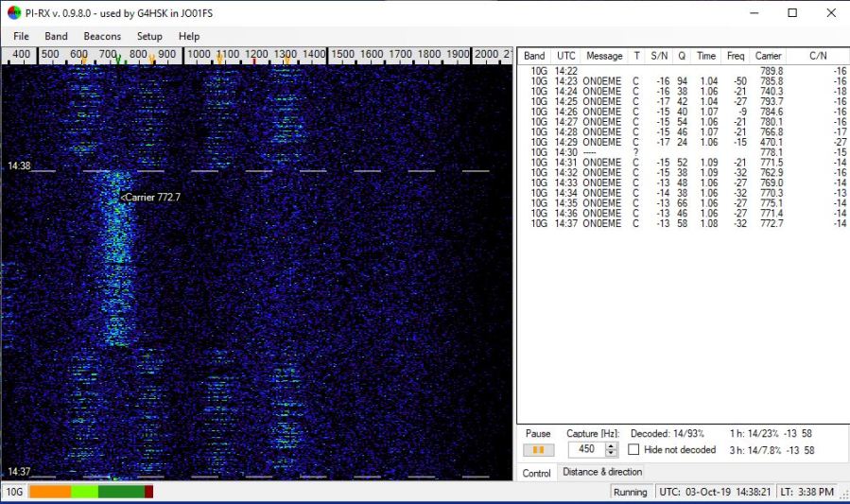Click the orange marker near 1300 Hz
The image size is (850, 504).
pyautogui.click(x=286, y=61)
